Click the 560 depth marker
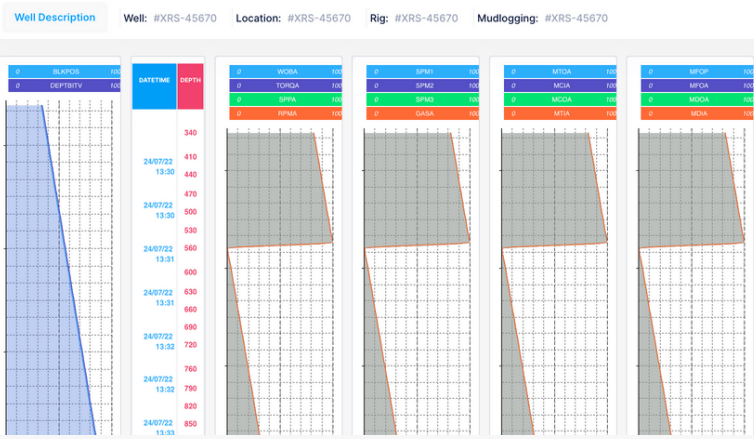 [x=190, y=248]
